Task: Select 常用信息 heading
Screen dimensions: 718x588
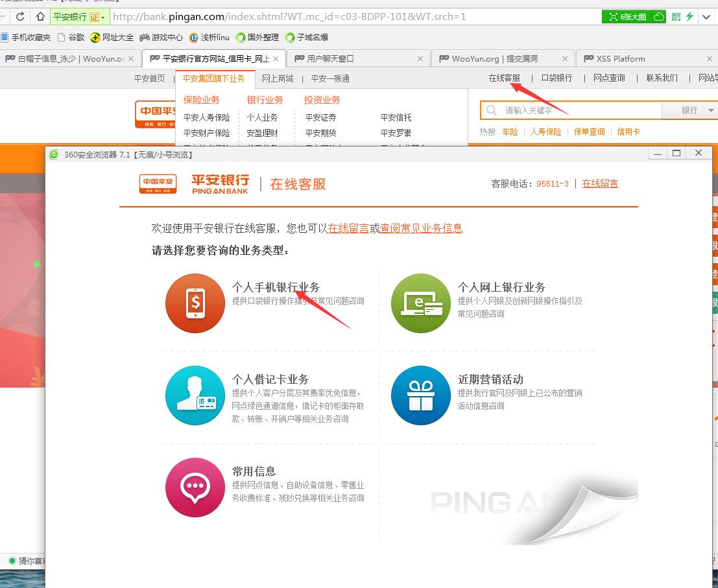Action: tap(254, 471)
